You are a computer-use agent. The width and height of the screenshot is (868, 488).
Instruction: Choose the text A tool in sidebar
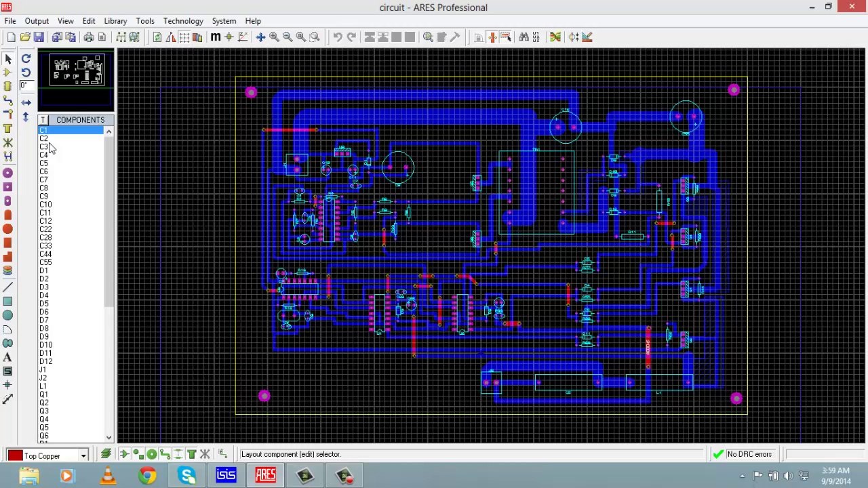(8, 357)
